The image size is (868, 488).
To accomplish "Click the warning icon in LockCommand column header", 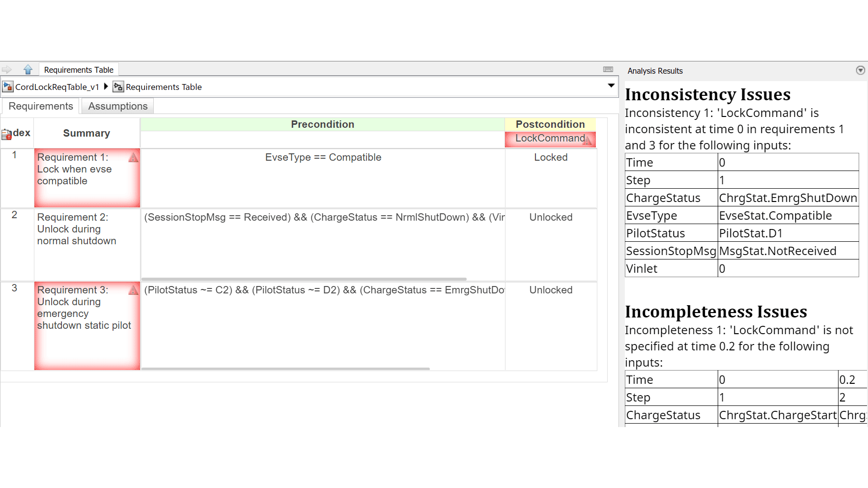I will [588, 140].
